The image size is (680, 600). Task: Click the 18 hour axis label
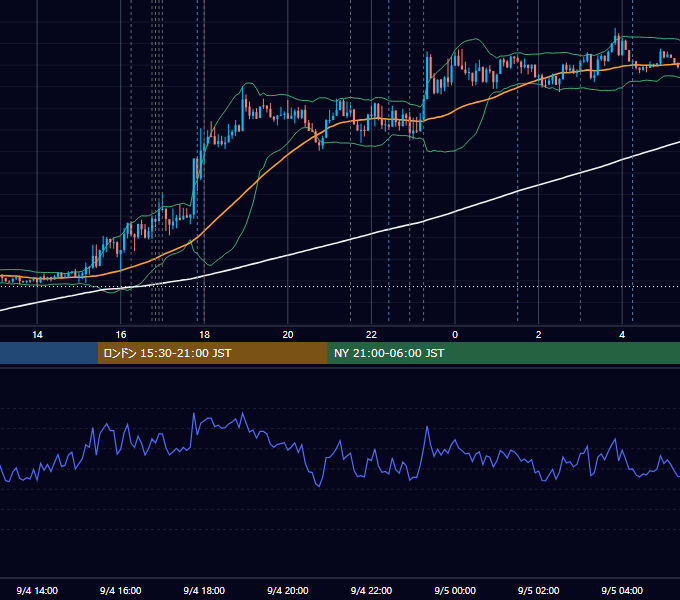tap(204, 335)
